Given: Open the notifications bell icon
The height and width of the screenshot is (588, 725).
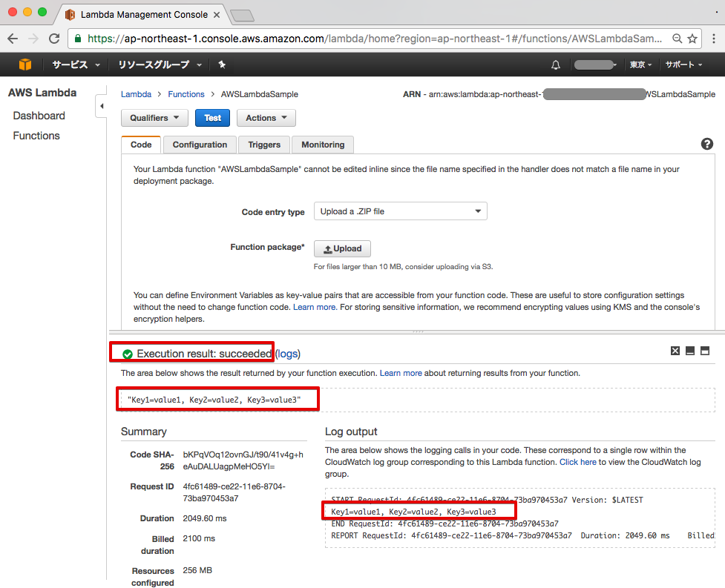Looking at the screenshot, I should coord(555,65).
